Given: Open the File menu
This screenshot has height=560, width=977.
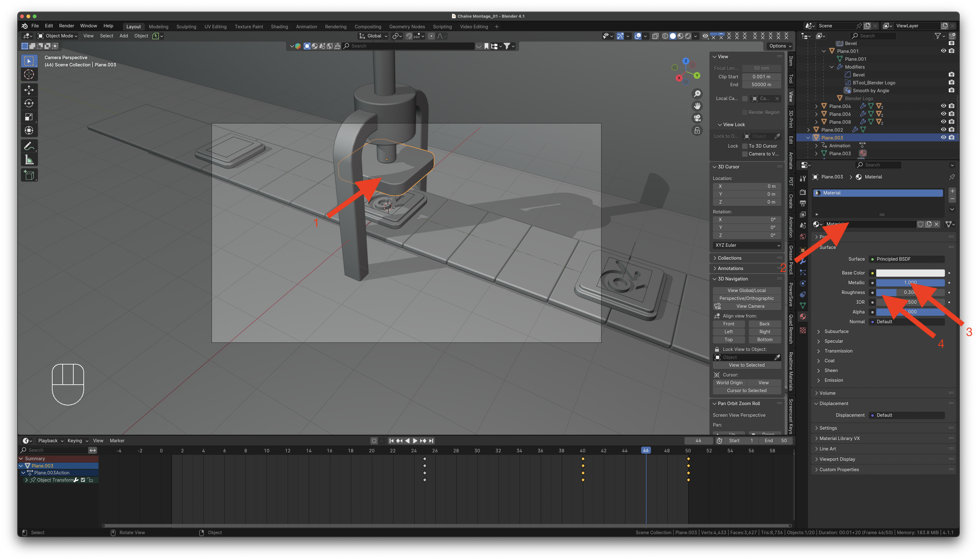Looking at the screenshot, I should click(35, 26).
